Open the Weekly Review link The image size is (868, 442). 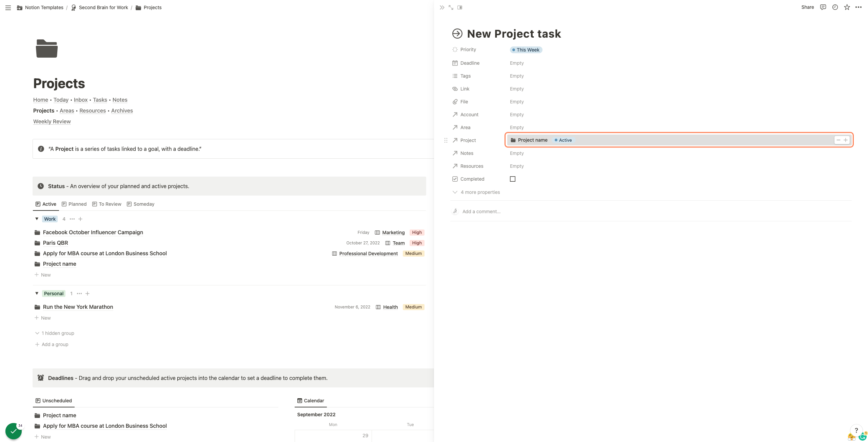[52, 121]
